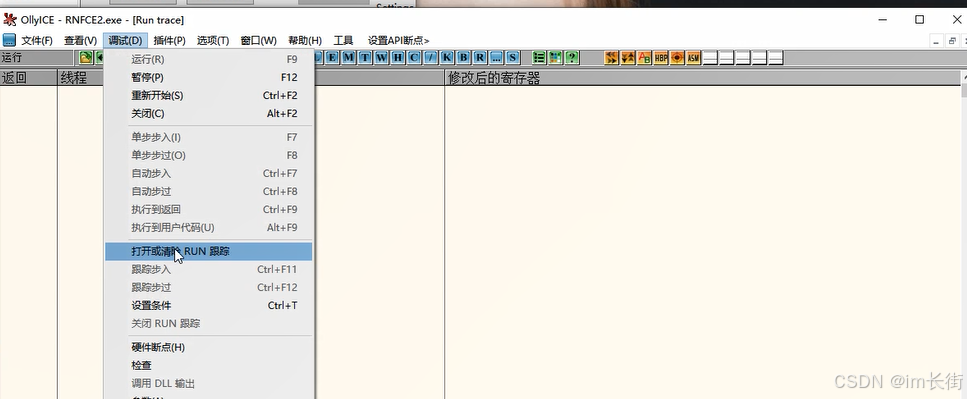This screenshot has width=967, height=399.
Task: Select 自动步过 menu entry
Action: [x=208, y=191]
